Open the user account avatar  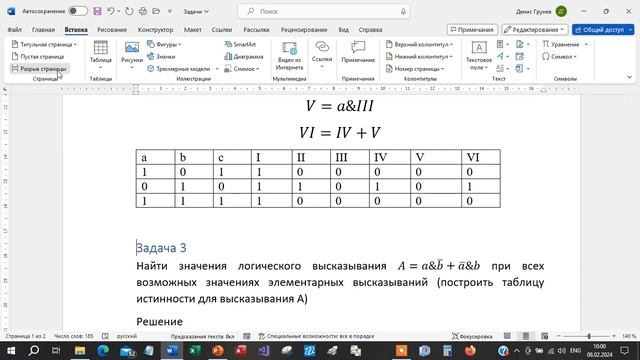561,11
